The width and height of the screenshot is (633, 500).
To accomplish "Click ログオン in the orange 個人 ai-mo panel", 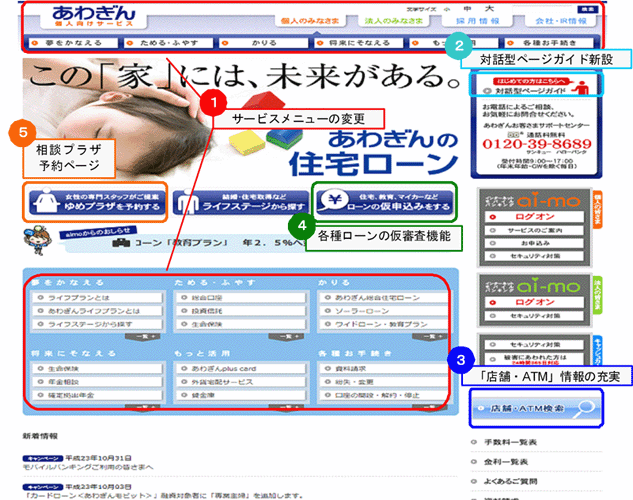I will [x=534, y=217].
